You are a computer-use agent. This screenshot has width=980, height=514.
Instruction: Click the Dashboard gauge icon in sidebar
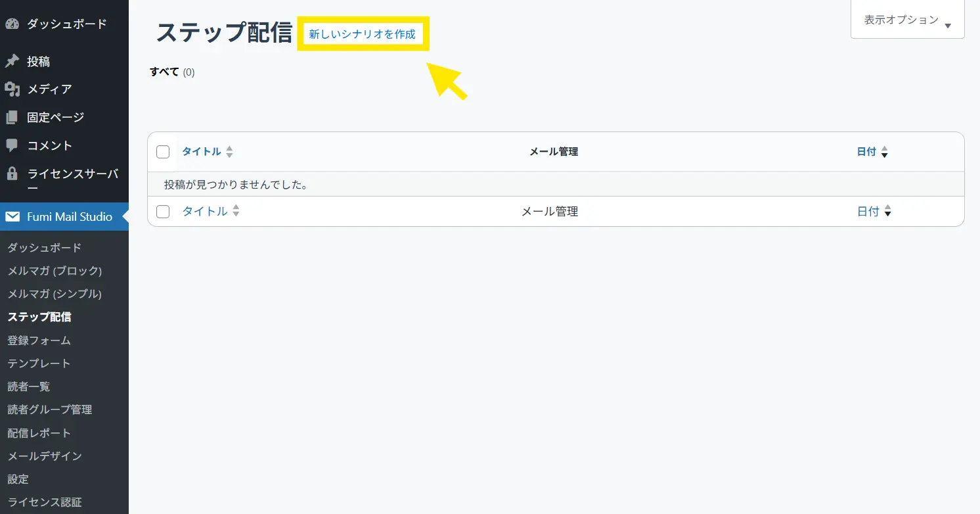click(12, 24)
